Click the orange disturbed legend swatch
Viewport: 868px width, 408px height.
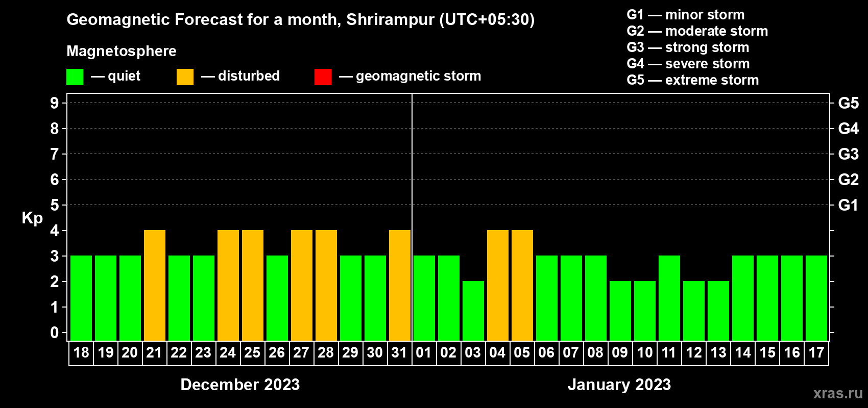pyautogui.click(x=185, y=77)
